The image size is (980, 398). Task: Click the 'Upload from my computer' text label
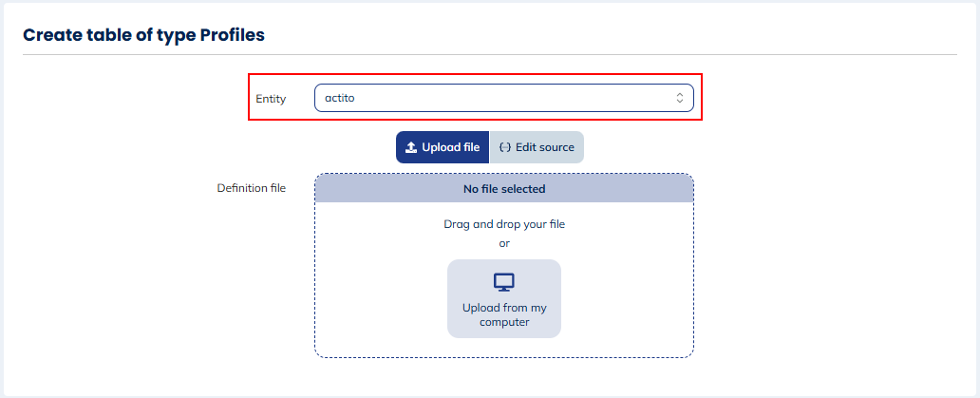pyautogui.click(x=504, y=315)
